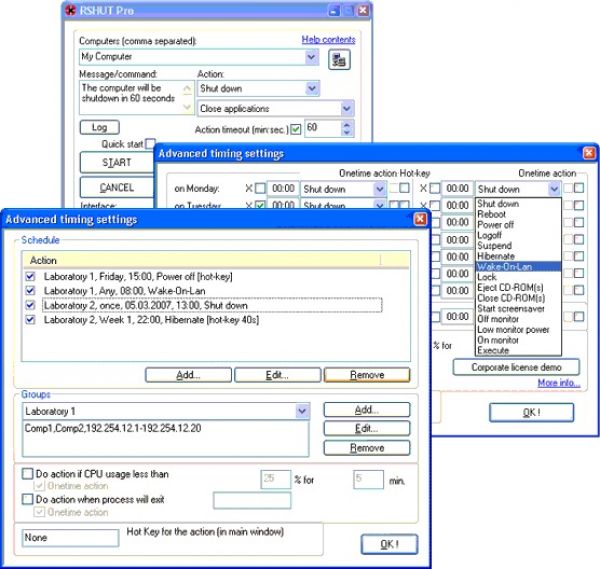Image resolution: width=600 pixels, height=569 pixels.
Task: Toggle the Action timeout checkbox
Action: (295, 129)
